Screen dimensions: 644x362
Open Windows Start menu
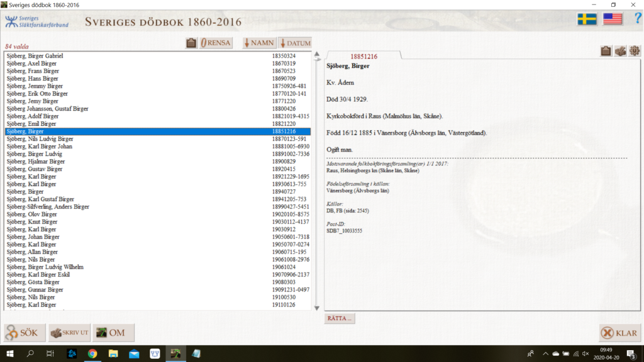point(10,353)
